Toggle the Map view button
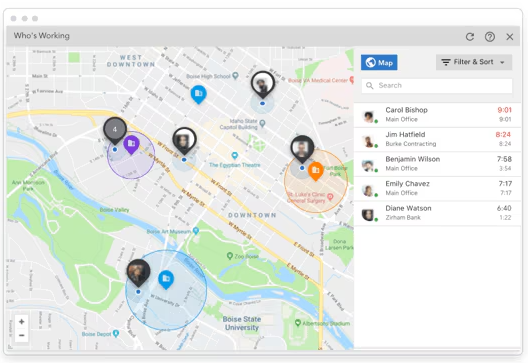528x363 pixels. (379, 63)
